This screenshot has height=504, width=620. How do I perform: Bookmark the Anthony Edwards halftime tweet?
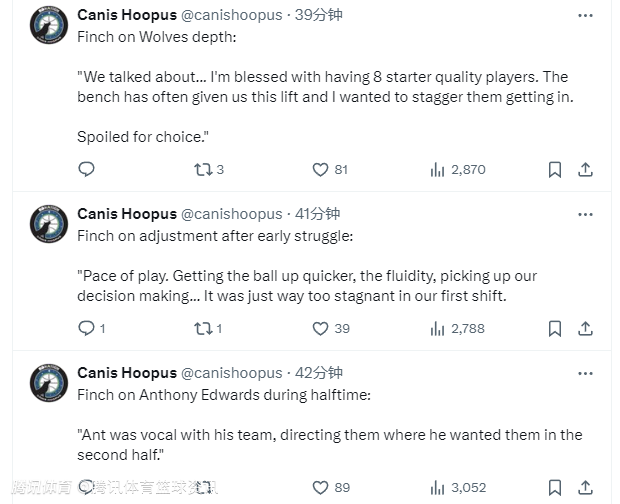point(555,488)
